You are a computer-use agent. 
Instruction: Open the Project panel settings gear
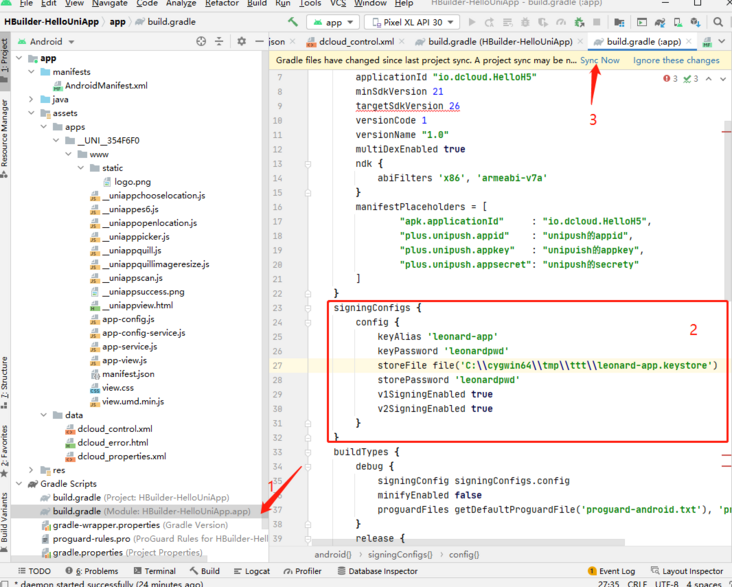241,42
